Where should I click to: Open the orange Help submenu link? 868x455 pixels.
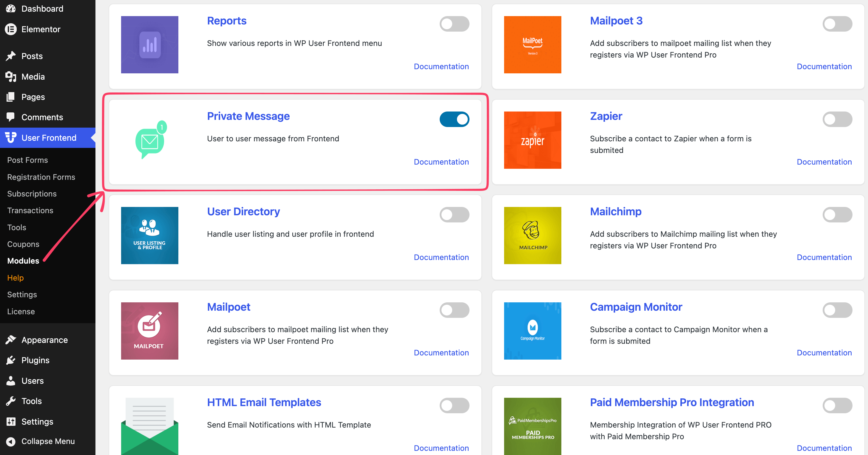pyautogui.click(x=16, y=278)
